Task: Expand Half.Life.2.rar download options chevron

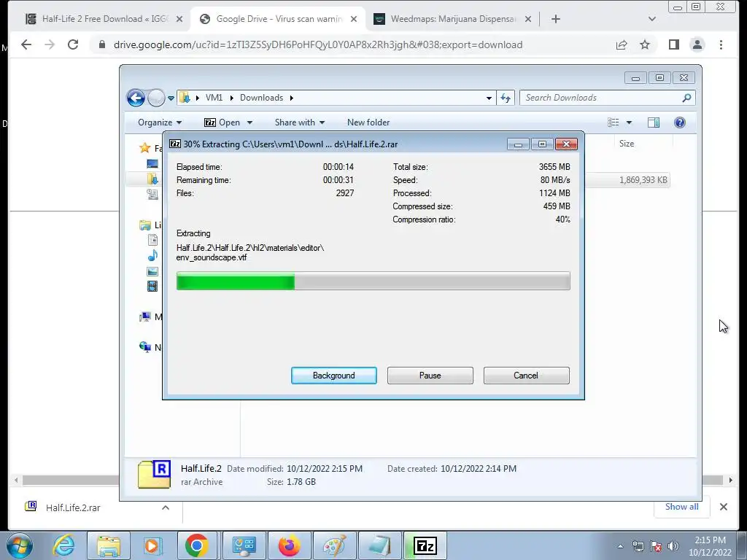Action: tap(166, 507)
